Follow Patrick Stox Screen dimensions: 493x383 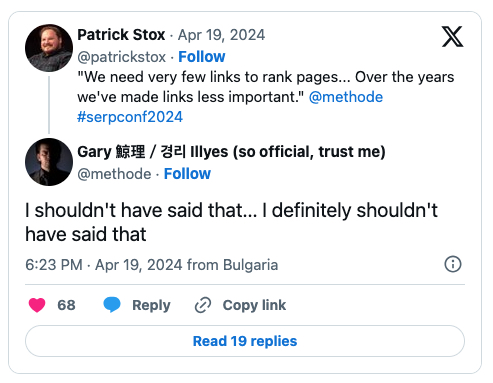202,57
